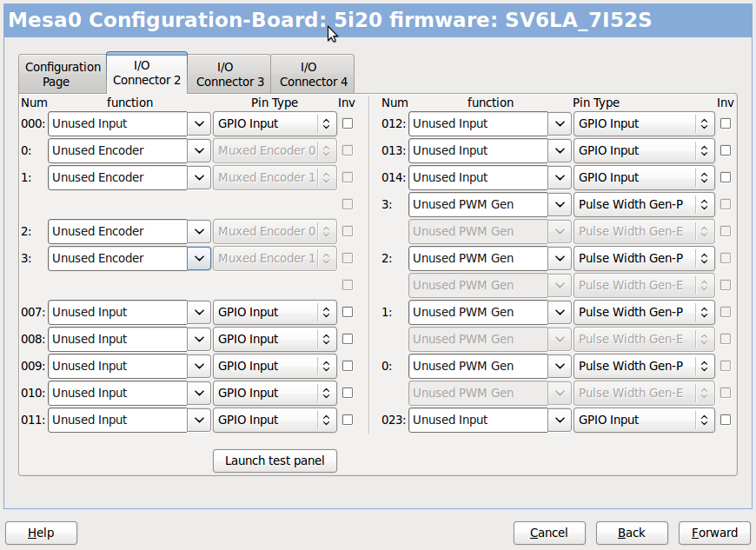Click the Help button
756x550 pixels.
pyautogui.click(x=41, y=533)
